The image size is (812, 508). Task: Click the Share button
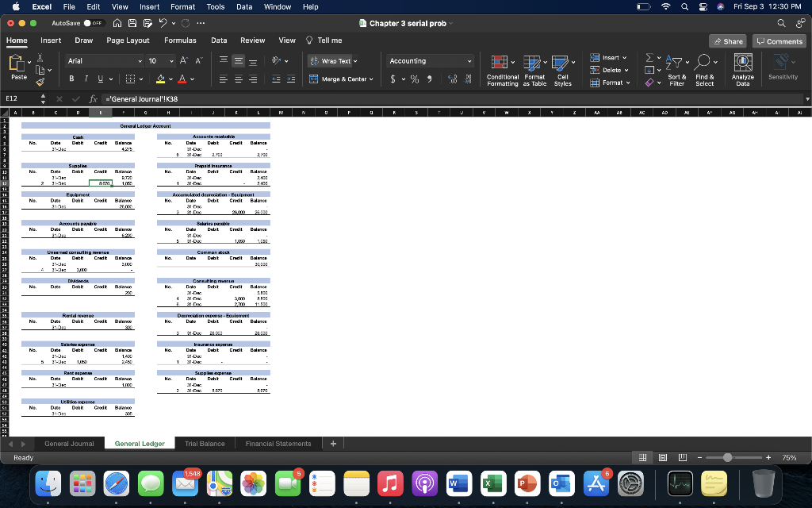click(x=726, y=40)
